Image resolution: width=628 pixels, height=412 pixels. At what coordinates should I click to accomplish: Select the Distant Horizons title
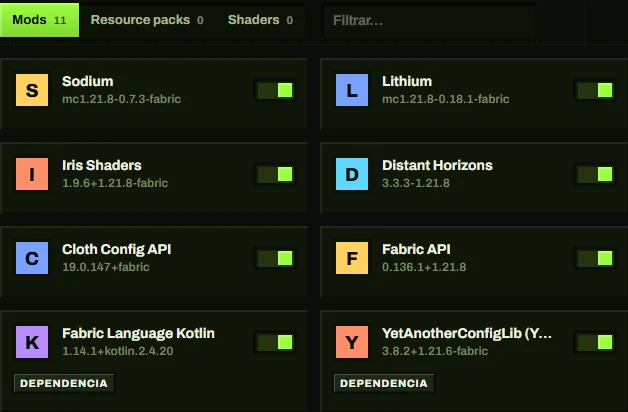coord(437,165)
